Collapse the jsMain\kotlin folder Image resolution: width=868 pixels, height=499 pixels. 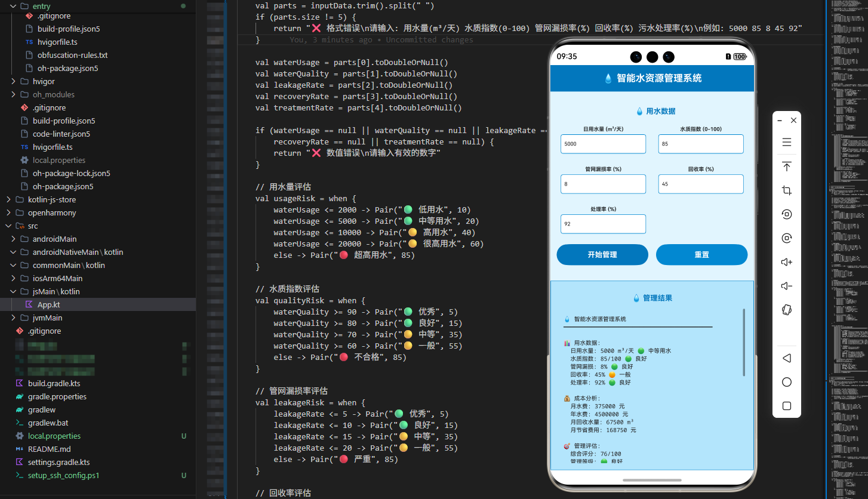[13, 291]
